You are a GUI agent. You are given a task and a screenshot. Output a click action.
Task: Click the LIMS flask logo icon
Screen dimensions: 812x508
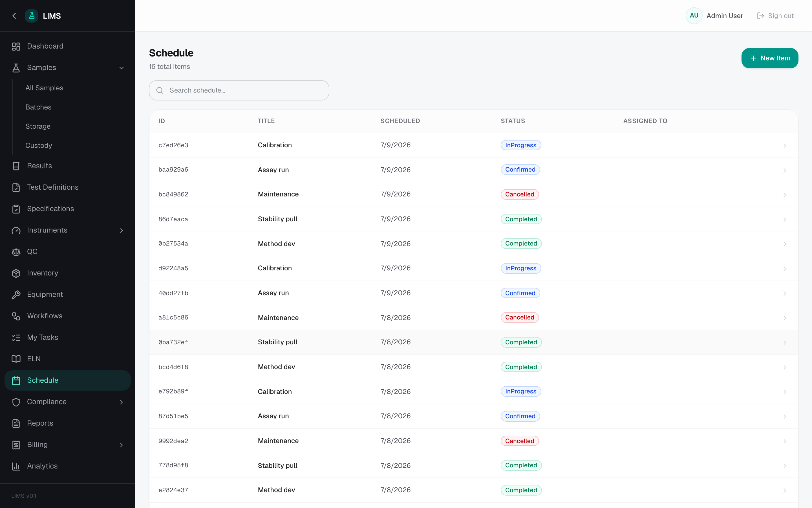coord(32,16)
